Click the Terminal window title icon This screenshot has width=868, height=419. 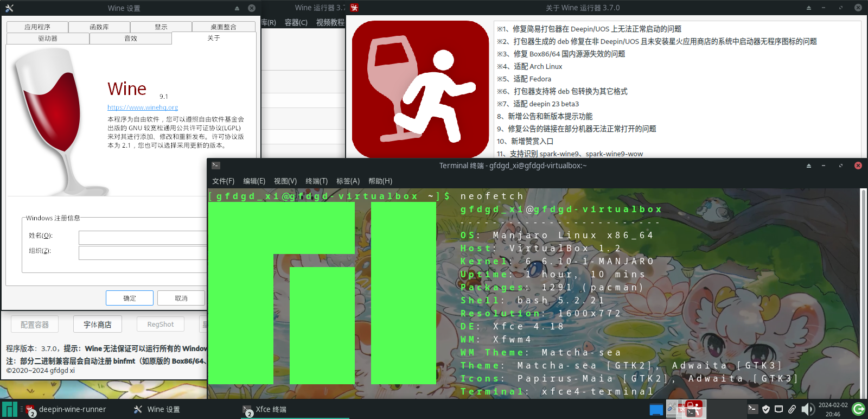pyautogui.click(x=215, y=166)
